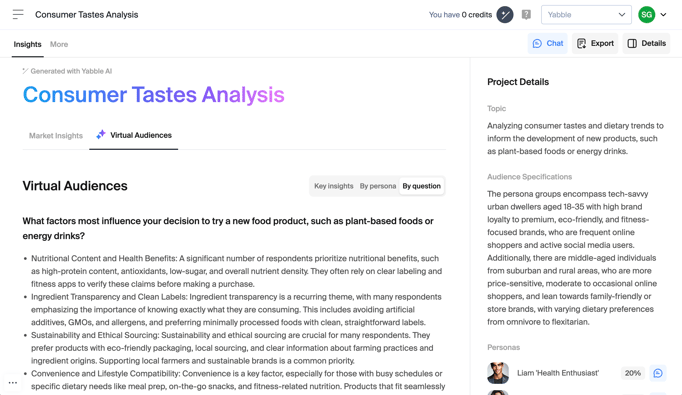Click the Consumer Tastes Analysis header title
This screenshot has height=395, width=682.
[x=87, y=15]
